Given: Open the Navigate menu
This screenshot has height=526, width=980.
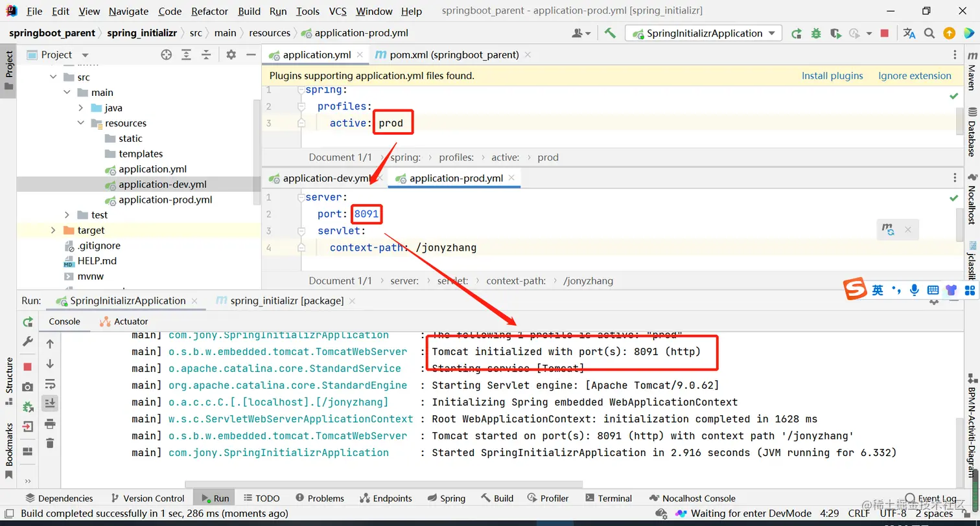Looking at the screenshot, I should pyautogui.click(x=128, y=11).
